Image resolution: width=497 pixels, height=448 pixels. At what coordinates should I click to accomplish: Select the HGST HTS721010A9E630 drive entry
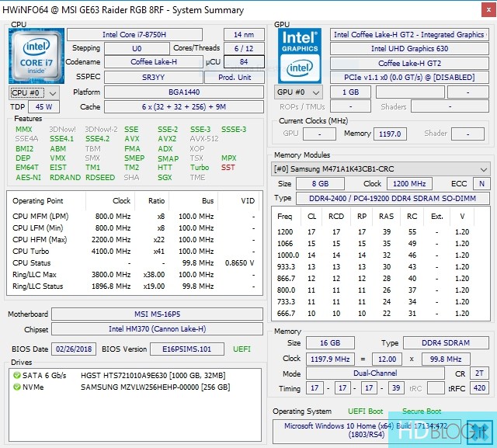[135, 376]
